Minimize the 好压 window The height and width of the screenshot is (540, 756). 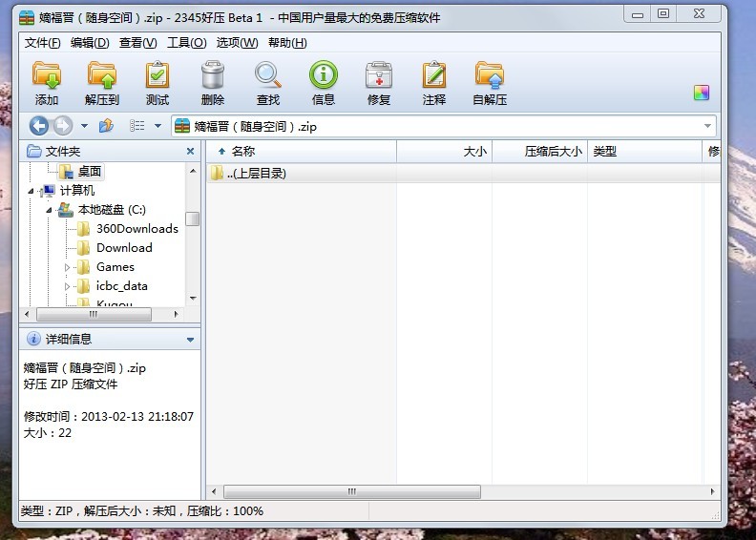[x=638, y=14]
